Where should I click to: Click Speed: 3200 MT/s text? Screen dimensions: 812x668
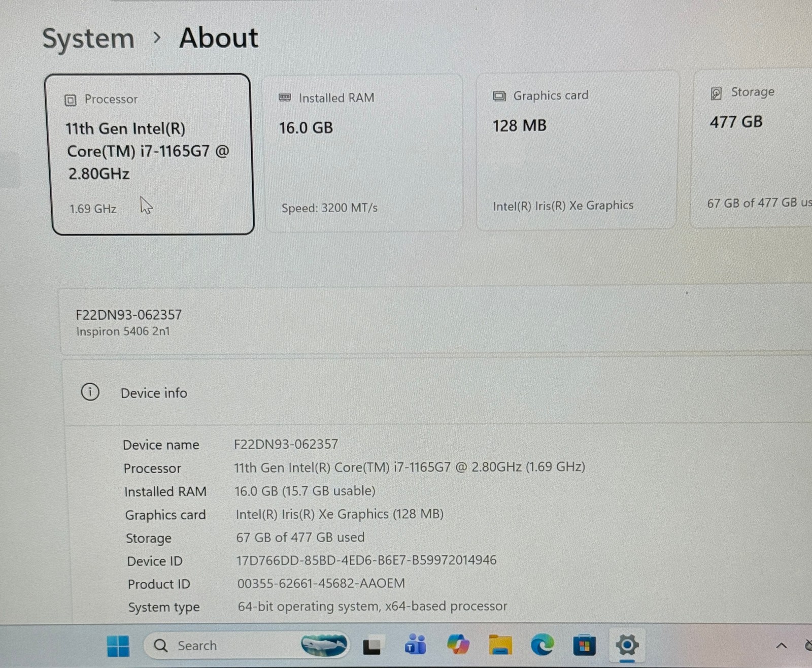tap(329, 208)
